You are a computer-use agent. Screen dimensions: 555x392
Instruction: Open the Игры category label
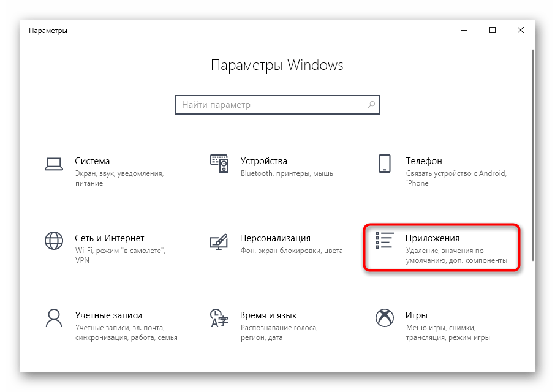(x=417, y=315)
